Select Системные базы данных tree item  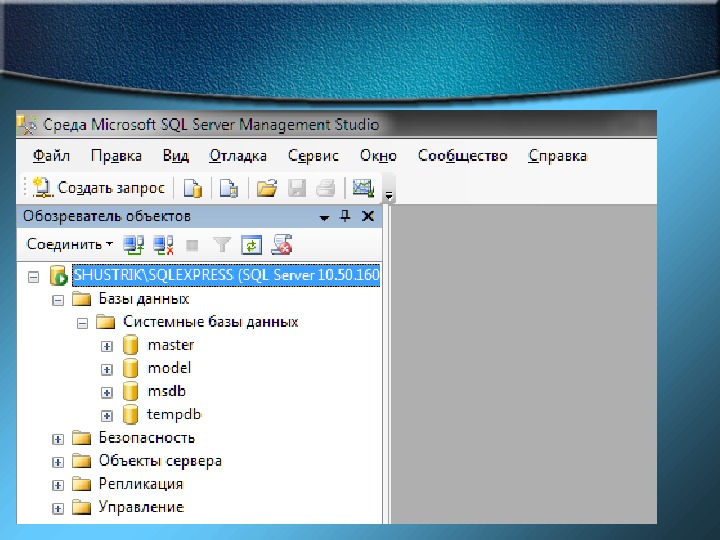211,322
